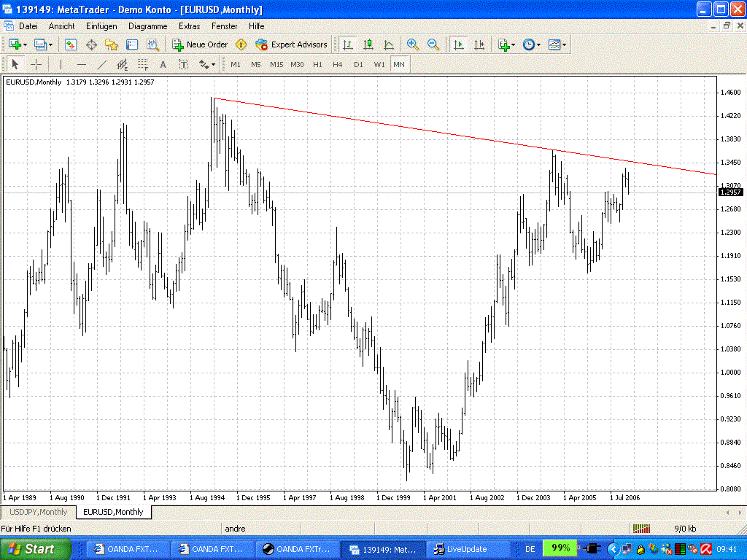Switch chart to candlestick mode

(x=368, y=44)
